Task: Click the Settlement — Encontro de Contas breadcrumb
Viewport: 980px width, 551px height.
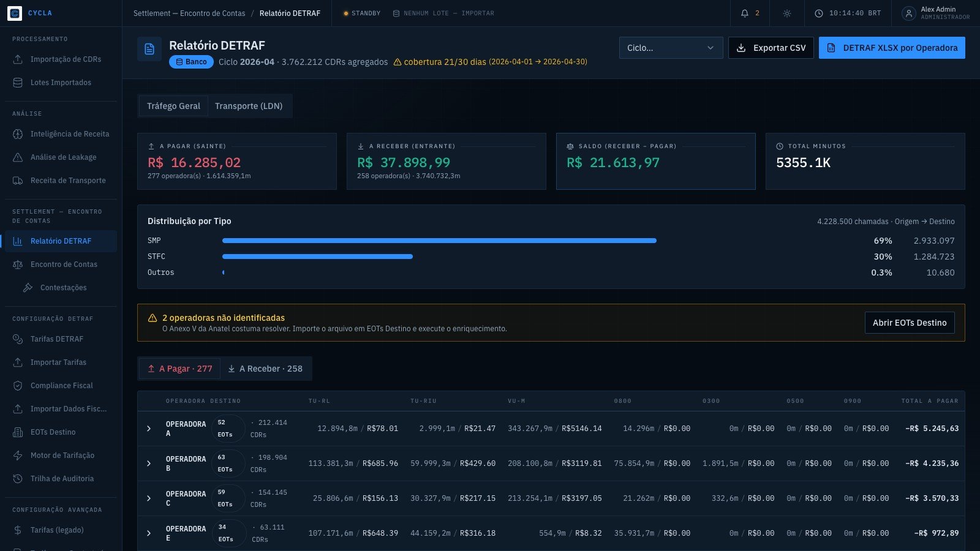Action: pyautogui.click(x=189, y=13)
